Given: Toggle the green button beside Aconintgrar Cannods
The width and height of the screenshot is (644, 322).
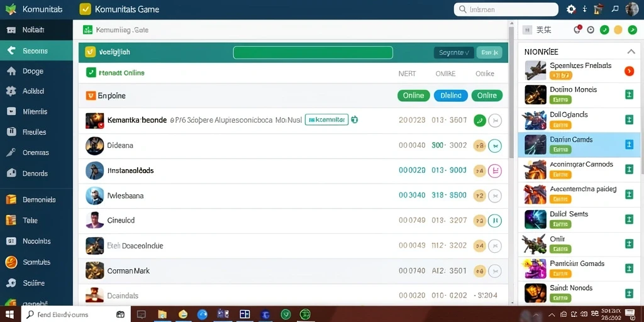Looking at the screenshot, I should (x=629, y=169).
